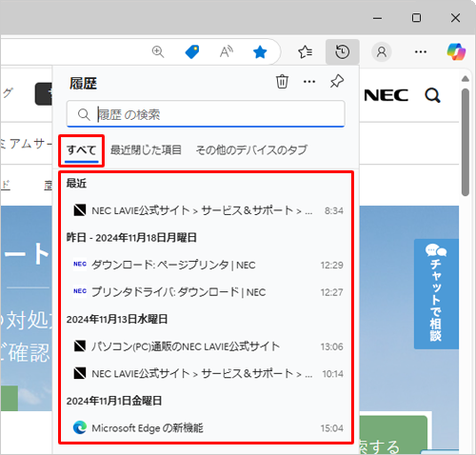The image size is (476, 455).
Task: Click the 13:06 timestamp
Action: 331,346
